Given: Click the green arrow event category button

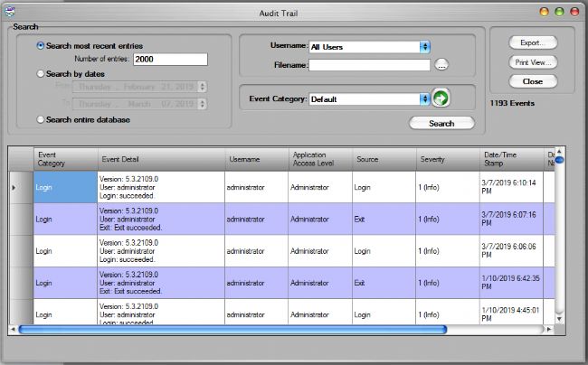Looking at the screenshot, I should pyautogui.click(x=441, y=98).
